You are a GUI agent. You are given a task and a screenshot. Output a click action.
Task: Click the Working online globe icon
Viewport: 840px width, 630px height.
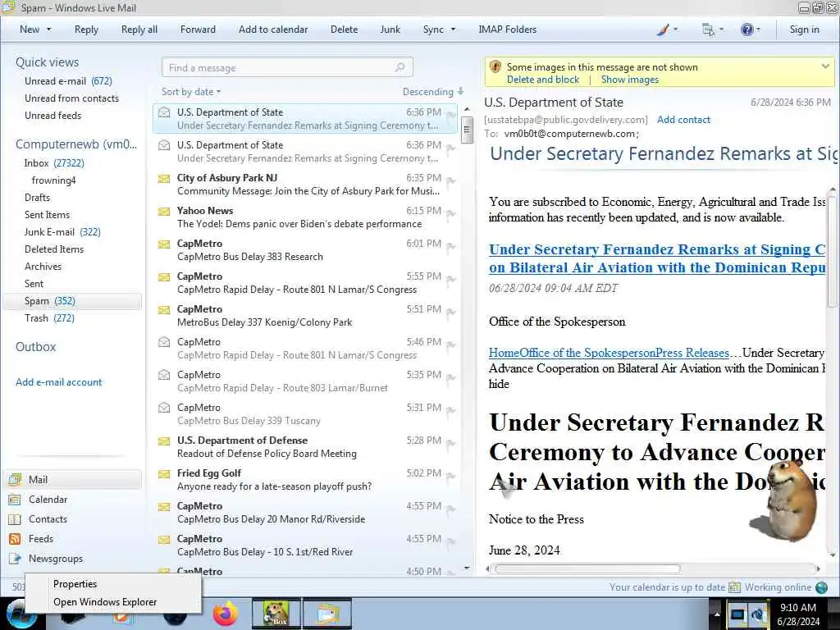[x=821, y=587]
